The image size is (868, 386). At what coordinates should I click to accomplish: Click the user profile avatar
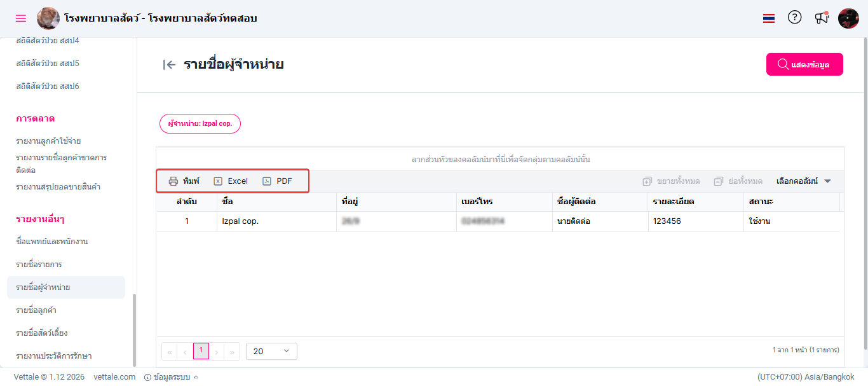coord(848,18)
